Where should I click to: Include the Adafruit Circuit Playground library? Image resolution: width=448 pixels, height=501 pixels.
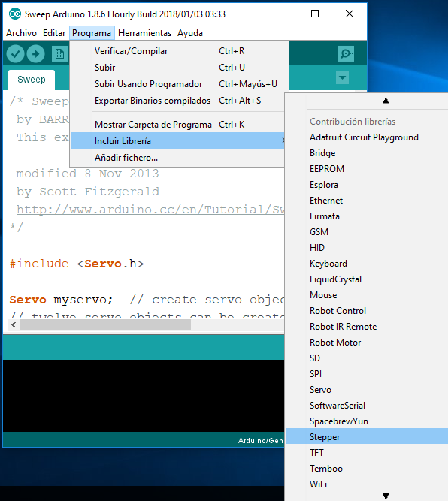(367, 137)
